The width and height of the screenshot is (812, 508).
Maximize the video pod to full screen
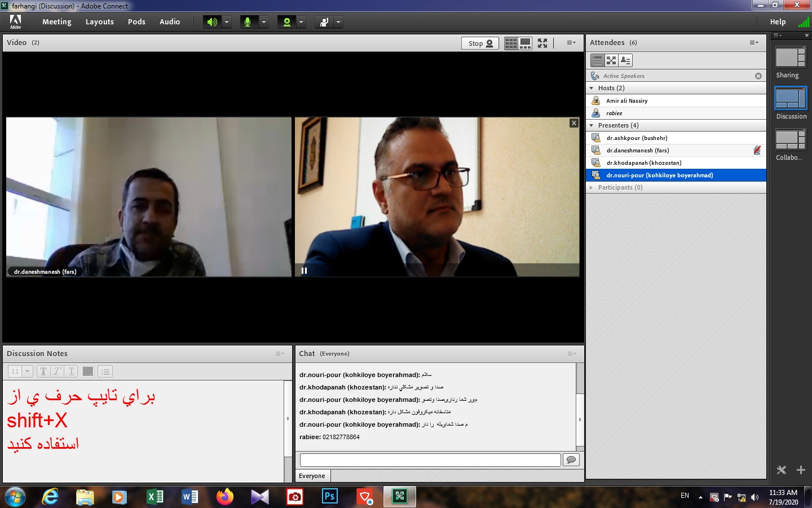542,43
